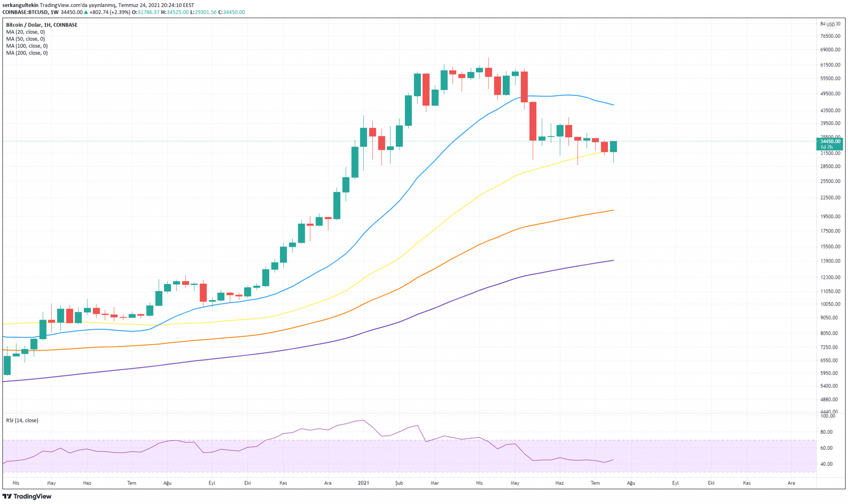Click the RSI peak near 2021
The height and width of the screenshot is (504, 848).
pyautogui.click(x=363, y=420)
